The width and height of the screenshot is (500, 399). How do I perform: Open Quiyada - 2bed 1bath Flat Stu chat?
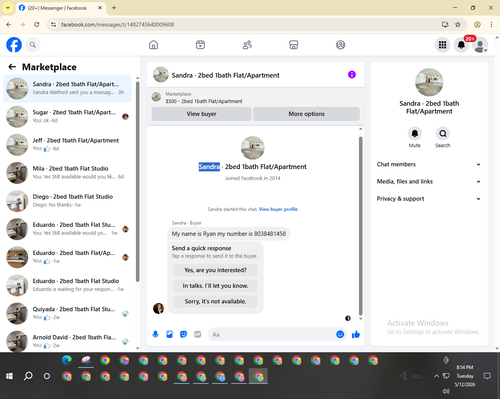pyautogui.click(x=67, y=313)
